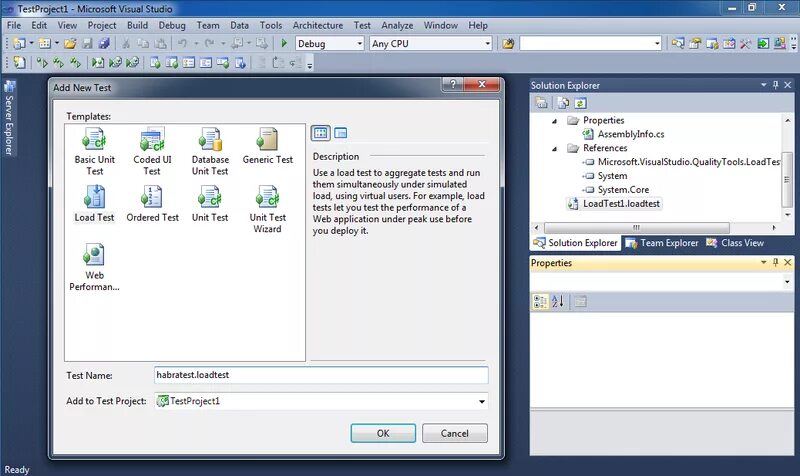Switch to the Team Explorer tab
The height and width of the screenshot is (476, 800).
point(662,243)
